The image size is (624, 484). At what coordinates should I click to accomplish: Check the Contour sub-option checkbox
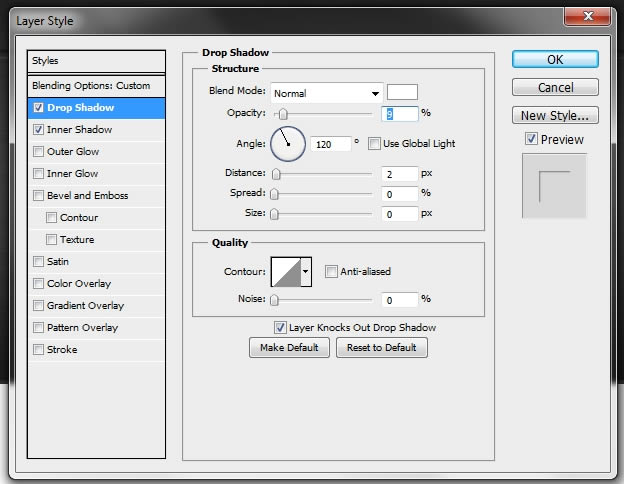click(x=51, y=217)
